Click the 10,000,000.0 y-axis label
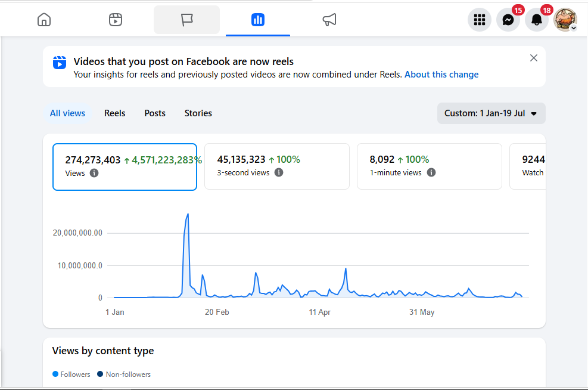The image size is (588, 390). pyautogui.click(x=79, y=265)
